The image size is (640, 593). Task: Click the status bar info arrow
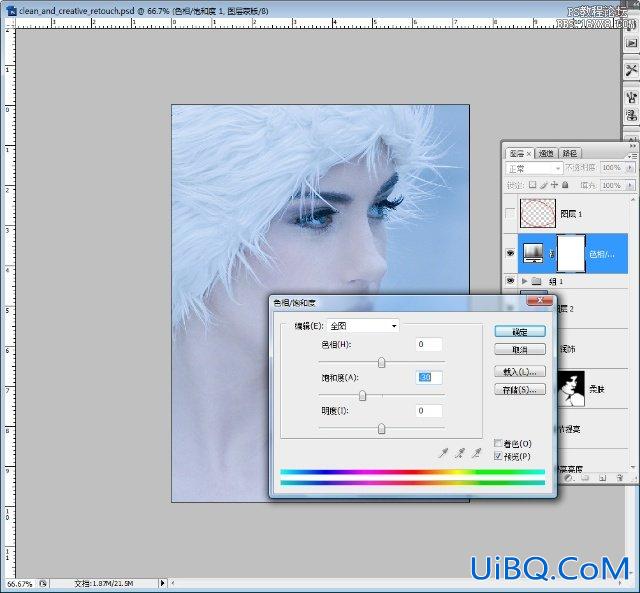162,584
